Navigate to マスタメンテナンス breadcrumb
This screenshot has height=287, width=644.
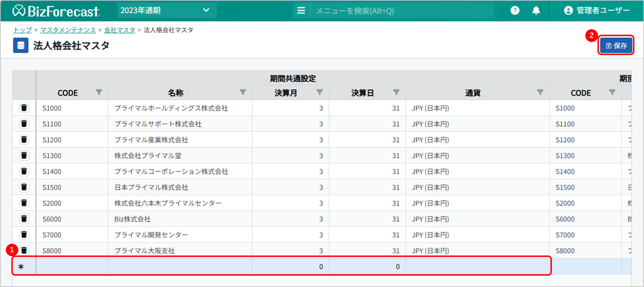[x=68, y=30]
